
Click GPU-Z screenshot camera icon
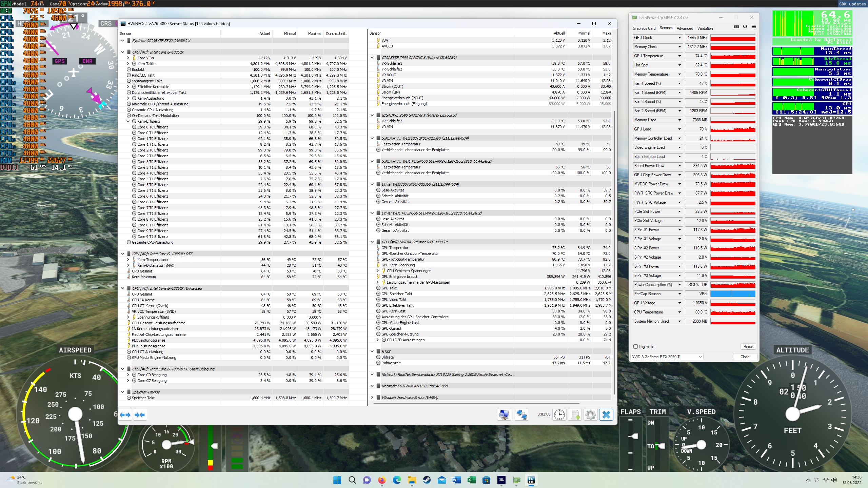tap(736, 27)
